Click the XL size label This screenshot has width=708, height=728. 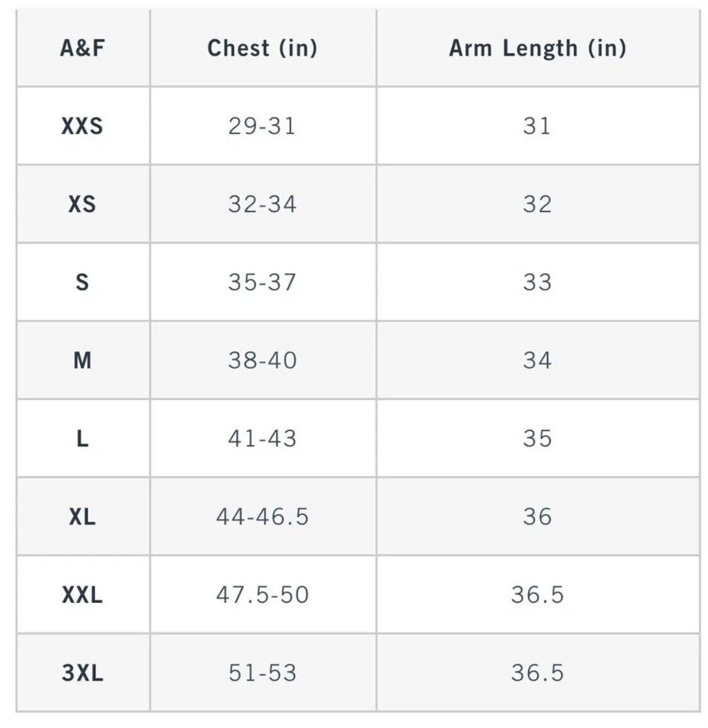pos(82,516)
